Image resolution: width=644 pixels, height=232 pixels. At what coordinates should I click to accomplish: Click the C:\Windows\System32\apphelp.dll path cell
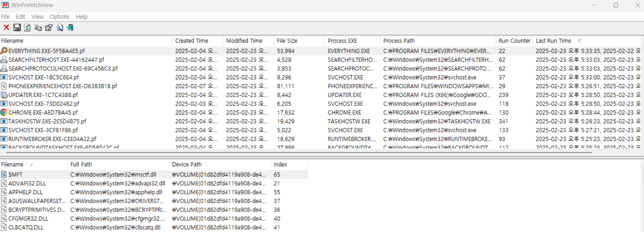pyautogui.click(x=116, y=192)
